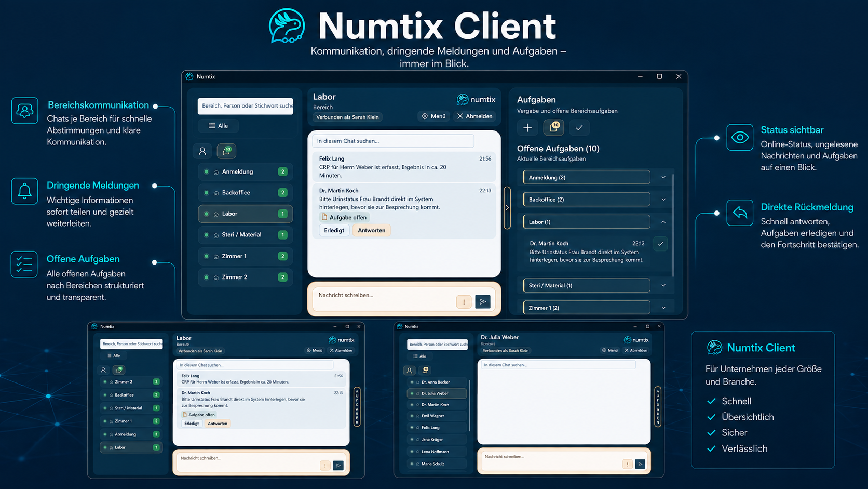The image size is (868, 489).
Task: Focus the In diesem Chat suchen field, large window
Action: click(x=393, y=141)
